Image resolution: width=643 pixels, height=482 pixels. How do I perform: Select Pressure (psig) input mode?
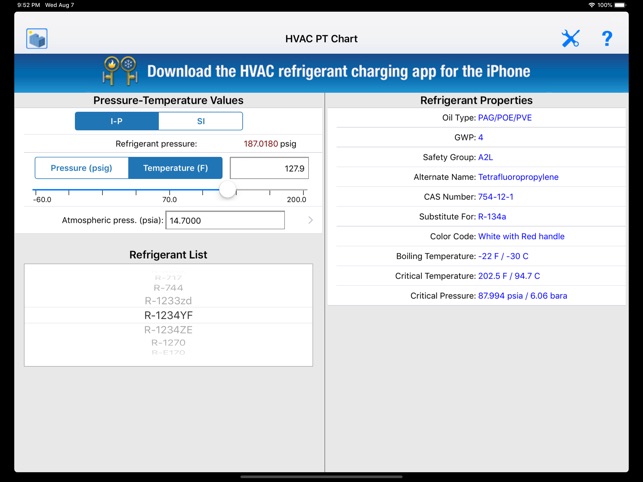pos(82,168)
